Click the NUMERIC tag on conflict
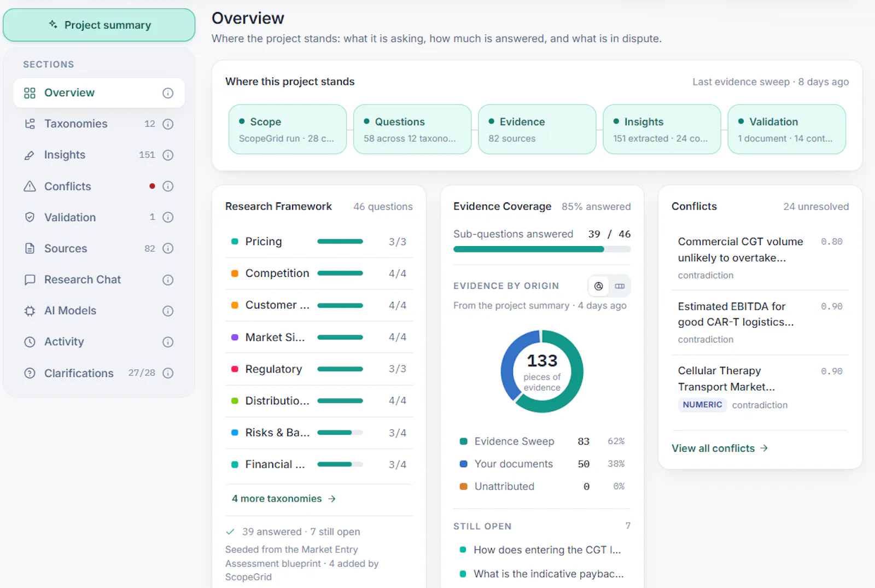 pos(702,405)
